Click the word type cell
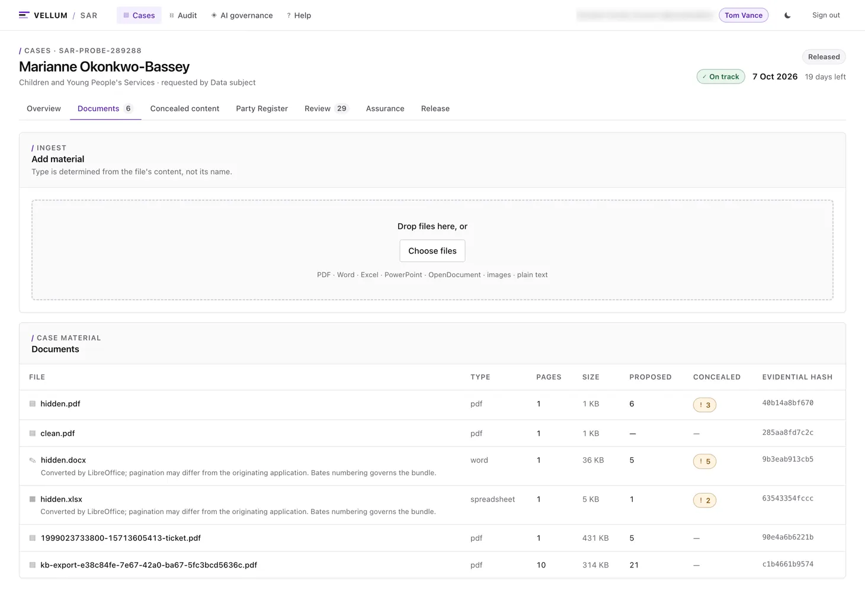This screenshot has width=865, height=616. coord(479,460)
